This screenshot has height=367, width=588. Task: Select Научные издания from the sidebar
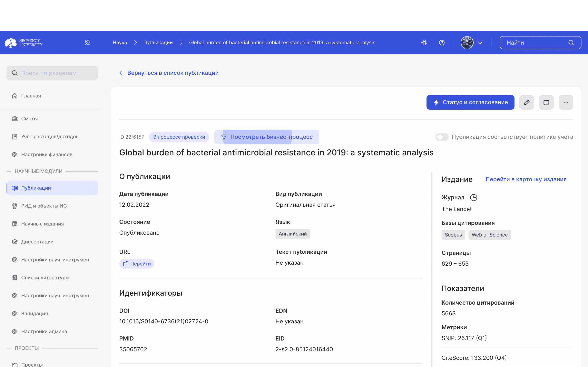(42, 224)
